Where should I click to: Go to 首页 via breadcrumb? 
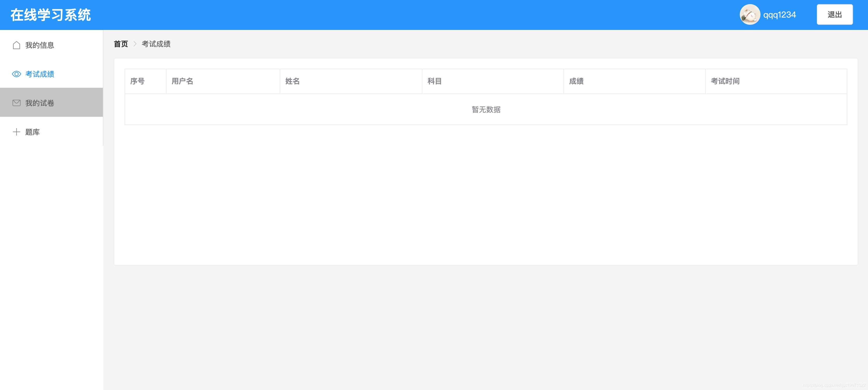pos(121,44)
